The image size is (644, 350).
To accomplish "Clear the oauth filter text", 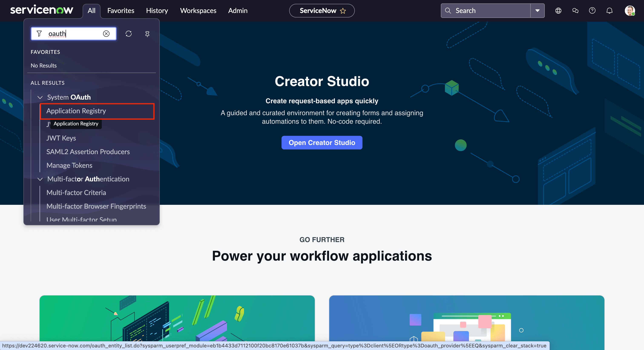I will 106,33.
